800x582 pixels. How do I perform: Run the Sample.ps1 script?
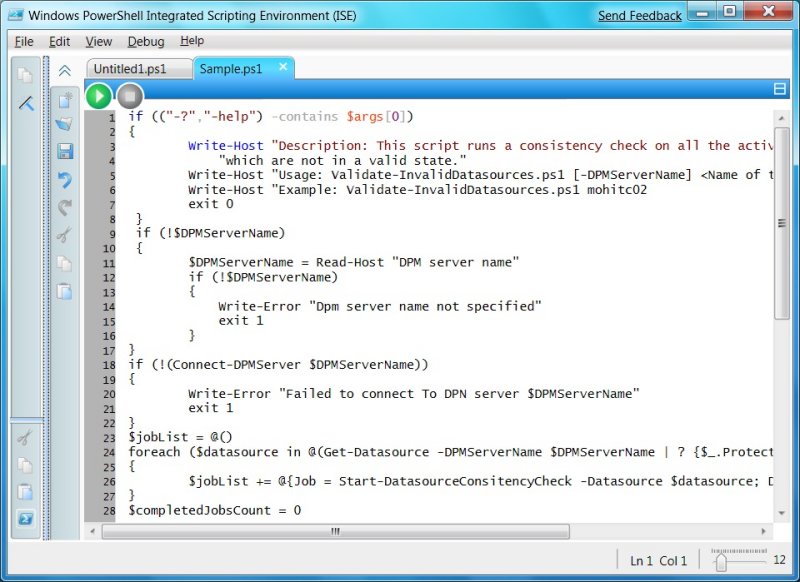(x=98, y=96)
